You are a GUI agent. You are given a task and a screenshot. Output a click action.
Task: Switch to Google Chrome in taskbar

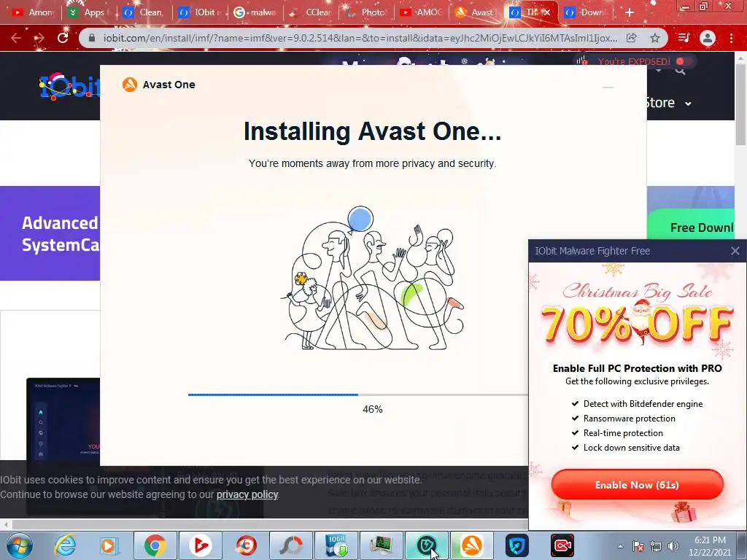click(155, 545)
